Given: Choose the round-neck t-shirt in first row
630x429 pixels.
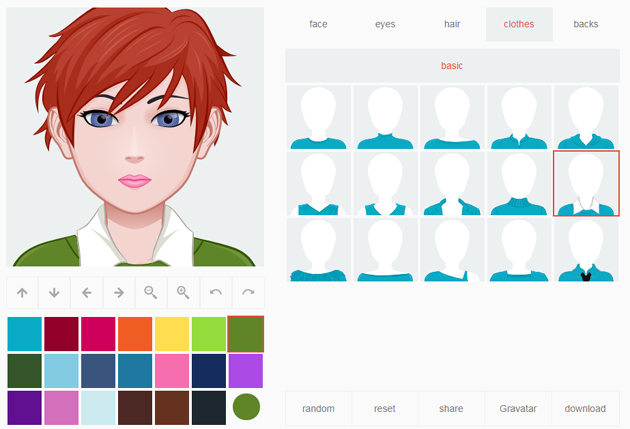Looking at the screenshot, I should [x=319, y=117].
